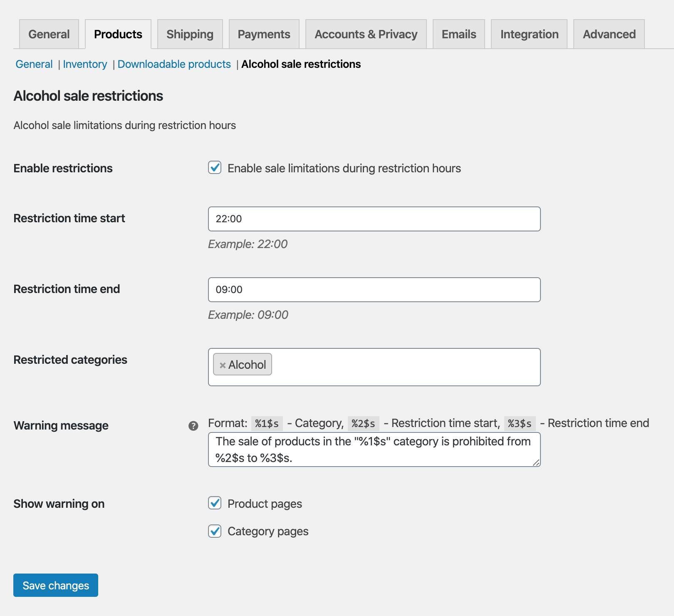
Task: Open the Restricted categories selection box
Action: click(374, 367)
